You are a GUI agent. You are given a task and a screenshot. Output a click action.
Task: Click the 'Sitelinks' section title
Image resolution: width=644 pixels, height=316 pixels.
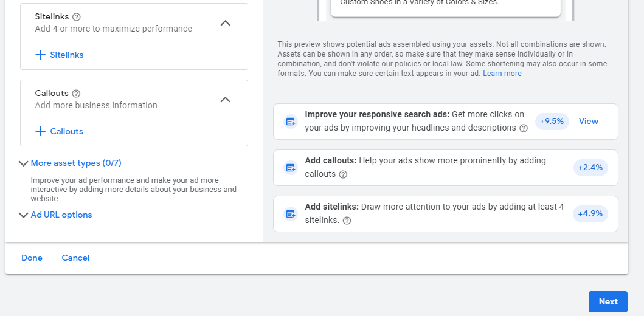click(x=52, y=17)
